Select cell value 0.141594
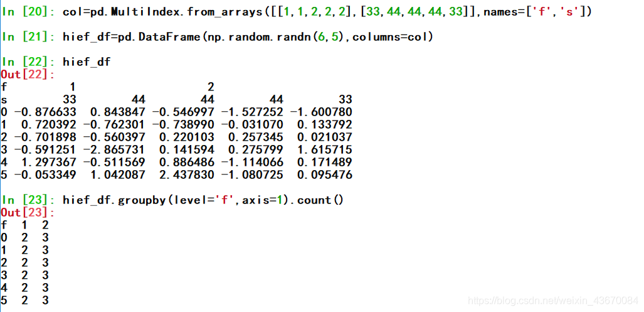 pos(186,149)
